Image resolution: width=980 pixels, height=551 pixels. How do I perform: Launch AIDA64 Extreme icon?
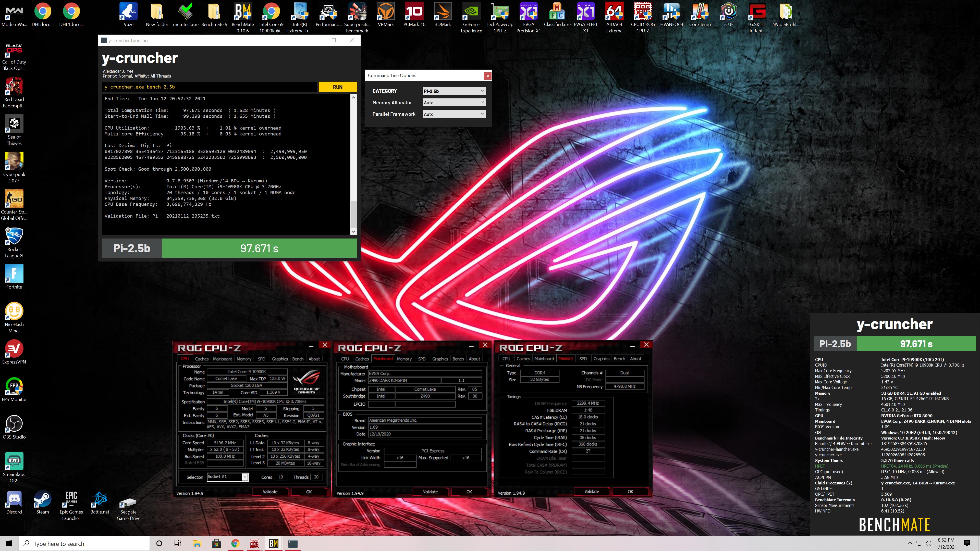click(x=614, y=17)
